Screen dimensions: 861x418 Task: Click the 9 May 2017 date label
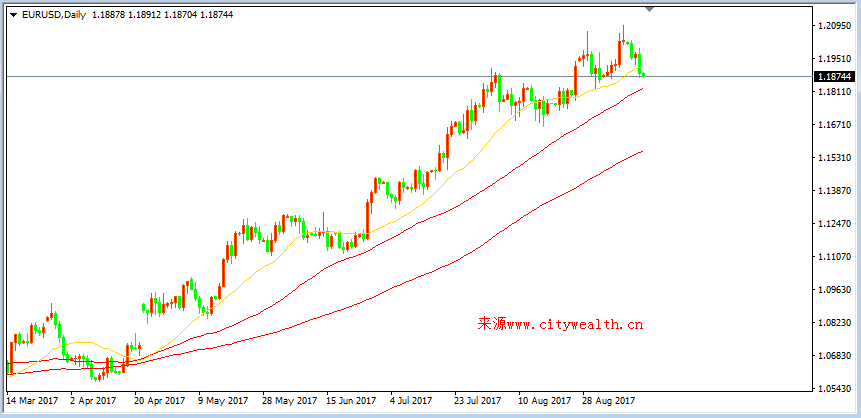coord(222,401)
